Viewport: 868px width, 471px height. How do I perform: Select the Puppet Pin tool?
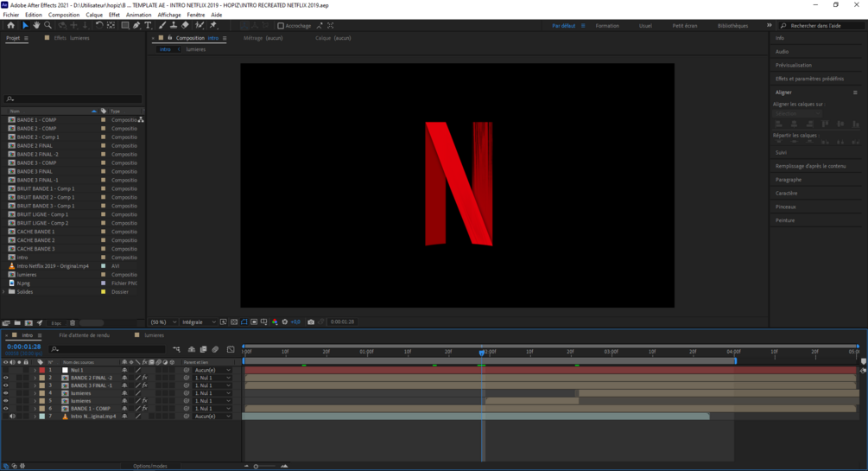[x=213, y=25]
